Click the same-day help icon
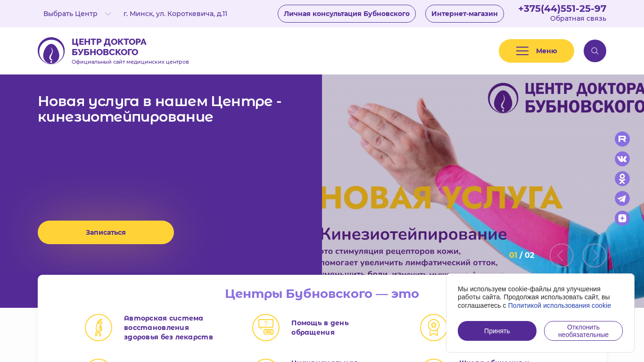The image size is (644, 362). [266, 328]
